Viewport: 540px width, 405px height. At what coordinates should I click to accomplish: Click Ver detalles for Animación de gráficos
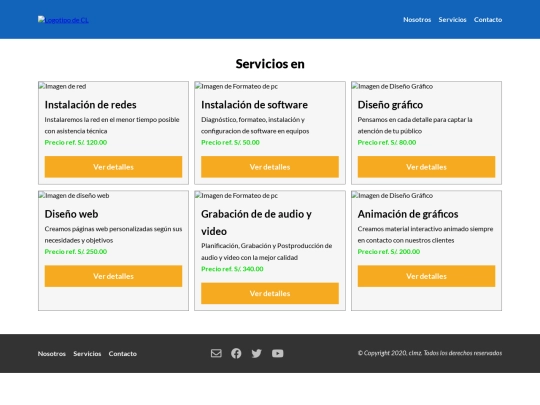point(426,276)
